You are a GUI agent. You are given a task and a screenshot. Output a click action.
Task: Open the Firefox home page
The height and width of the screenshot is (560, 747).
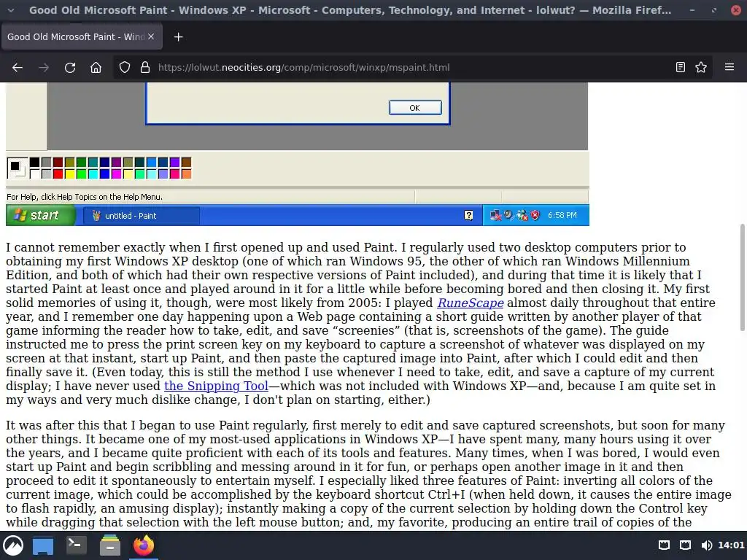(x=96, y=68)
